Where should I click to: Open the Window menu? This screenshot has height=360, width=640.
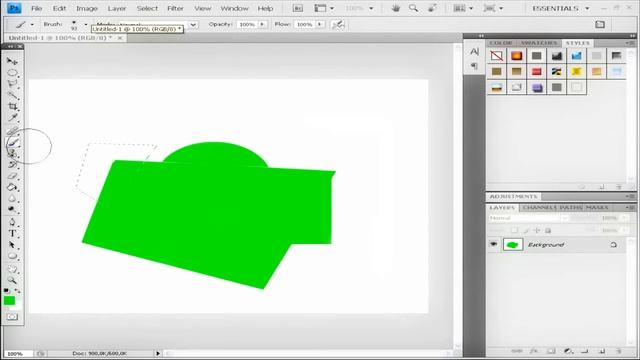234,8
